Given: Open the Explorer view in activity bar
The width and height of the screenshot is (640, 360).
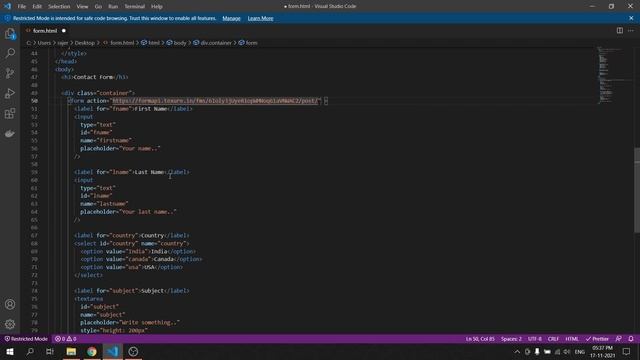Looking at the screenshot, I should point(10,34).
